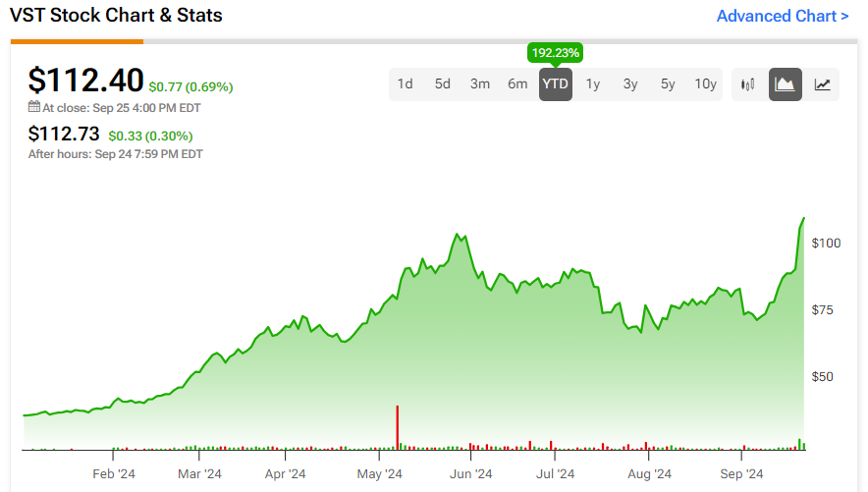Open the Advanced Chart link
Image resolution: width=868 pixels, height=492 pixels.
point(783,16)
